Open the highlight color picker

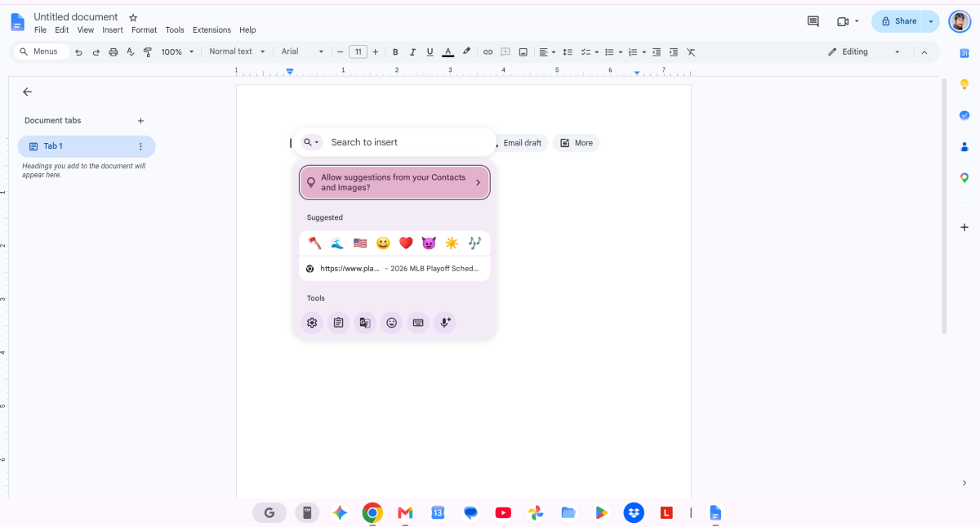[x=466, y=51]
